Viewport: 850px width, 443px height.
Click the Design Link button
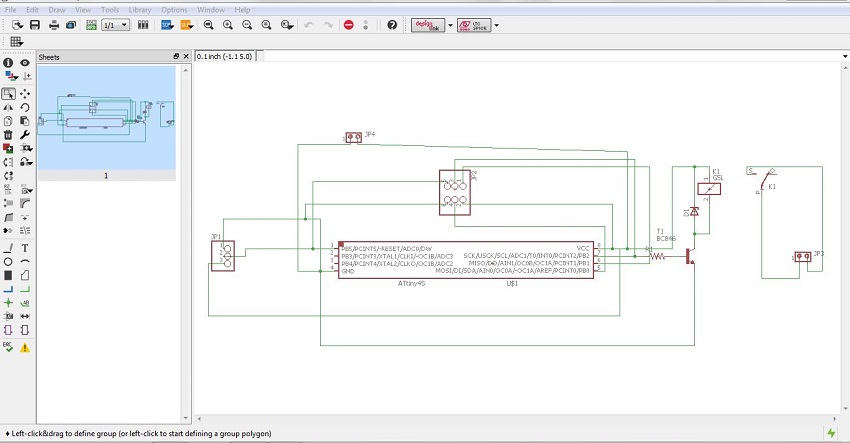(428, 25)
